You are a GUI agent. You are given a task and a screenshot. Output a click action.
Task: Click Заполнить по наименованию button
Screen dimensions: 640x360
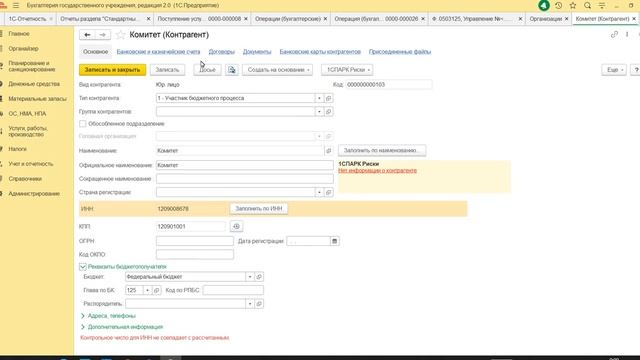pyautogui.click(x=382, y=151)
